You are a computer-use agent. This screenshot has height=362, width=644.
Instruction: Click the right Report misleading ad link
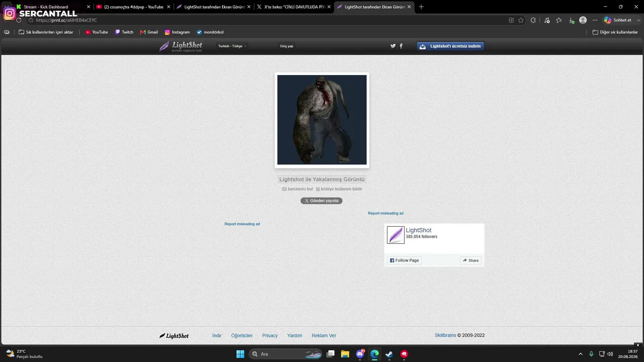(x=385, y=213)
